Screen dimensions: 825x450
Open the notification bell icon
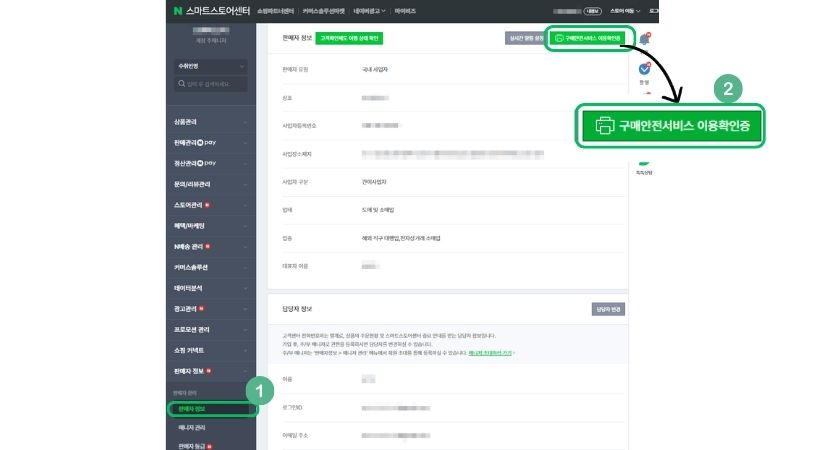coord(644,38)
